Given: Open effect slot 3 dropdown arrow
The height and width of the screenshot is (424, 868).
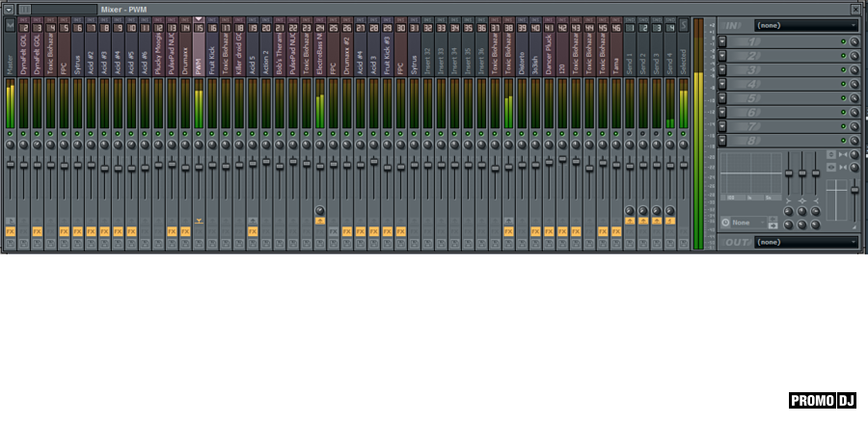Looking at the screenshot, I should pos(722,70).
